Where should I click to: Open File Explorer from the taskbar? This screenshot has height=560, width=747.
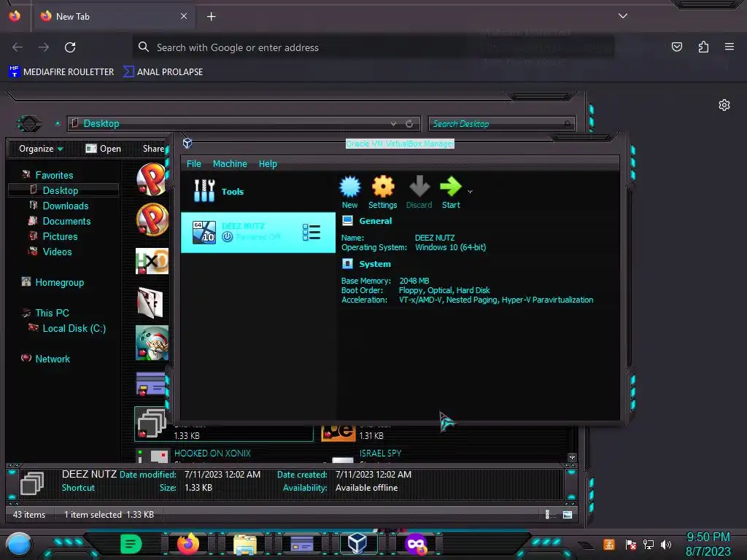(245, 545)
